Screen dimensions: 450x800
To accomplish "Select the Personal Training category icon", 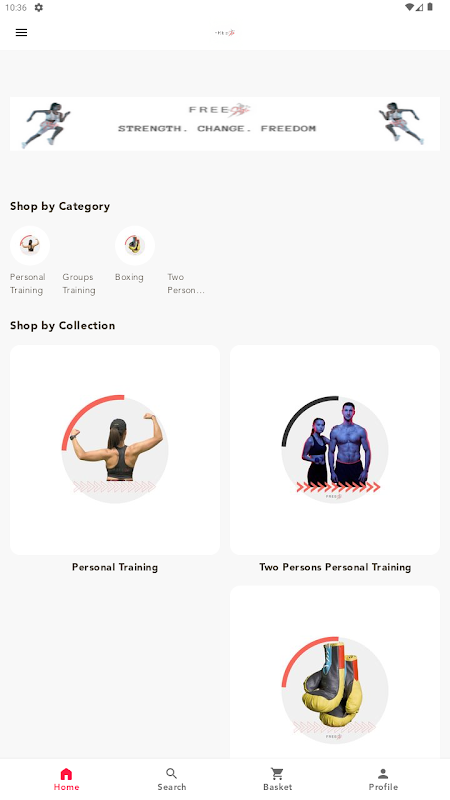I will (30, 245).
